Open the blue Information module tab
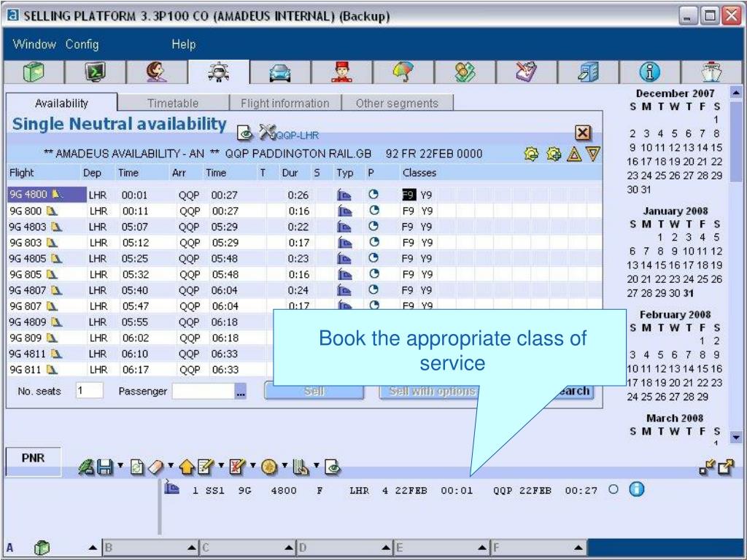This screenshot has width=747, height=560. point(650,72)
